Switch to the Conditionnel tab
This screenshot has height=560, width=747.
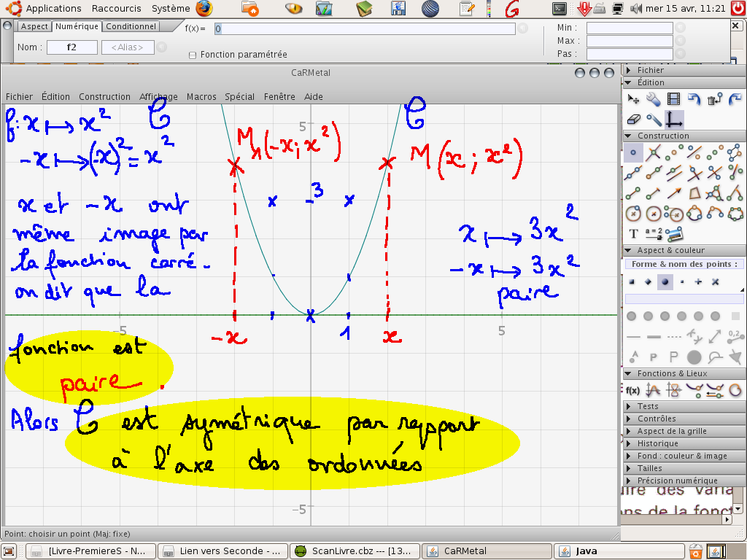131,26
